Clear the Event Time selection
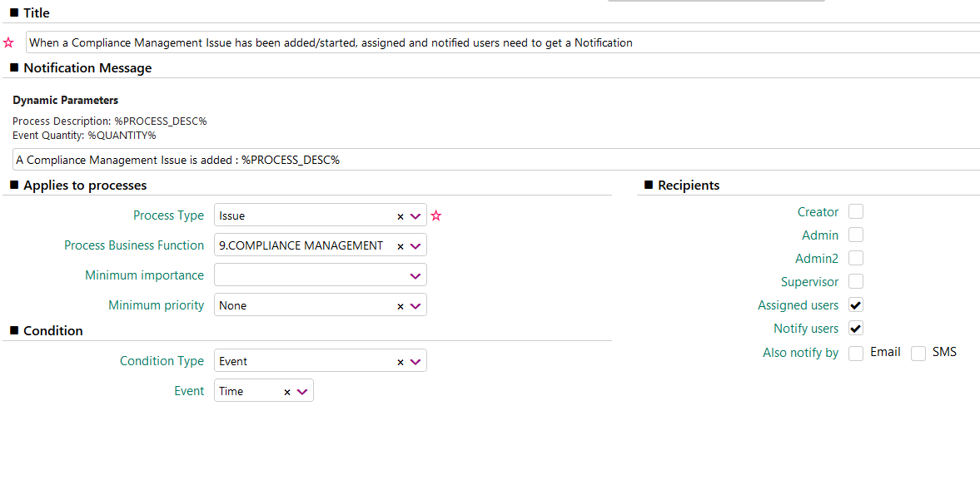This screenshot has height=495, width=980. point(287,392)
